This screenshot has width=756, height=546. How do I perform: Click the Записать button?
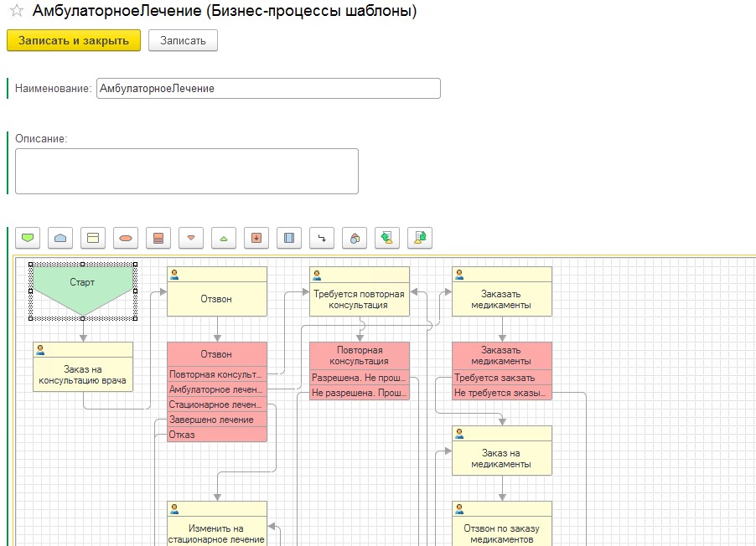183,40
